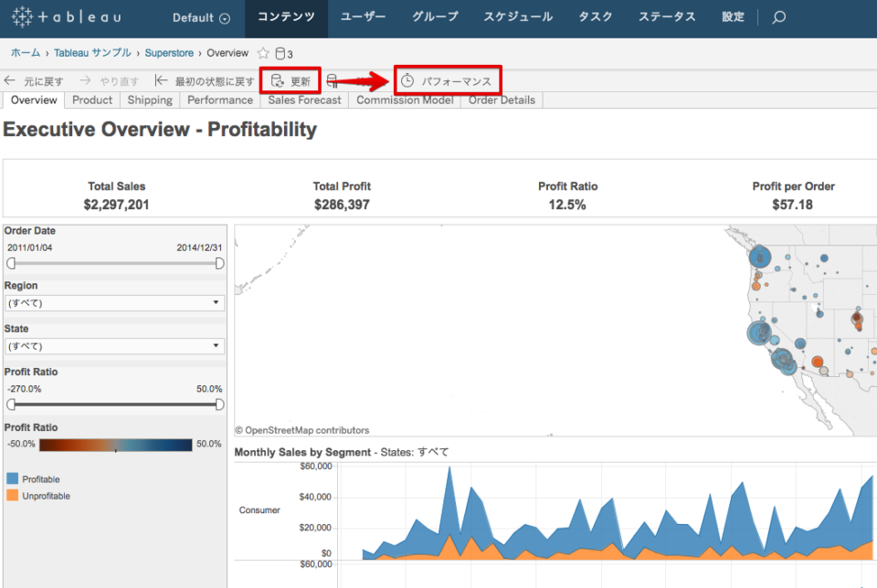Click the revision count icon showing 3
This screenshot has width=877, height=588.
[279, 53]
